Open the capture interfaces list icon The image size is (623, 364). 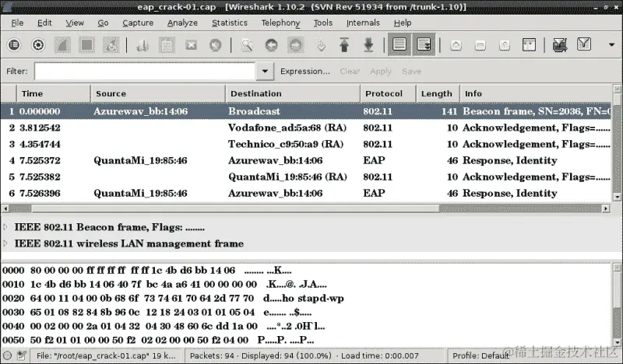click(x=14, y=45)
